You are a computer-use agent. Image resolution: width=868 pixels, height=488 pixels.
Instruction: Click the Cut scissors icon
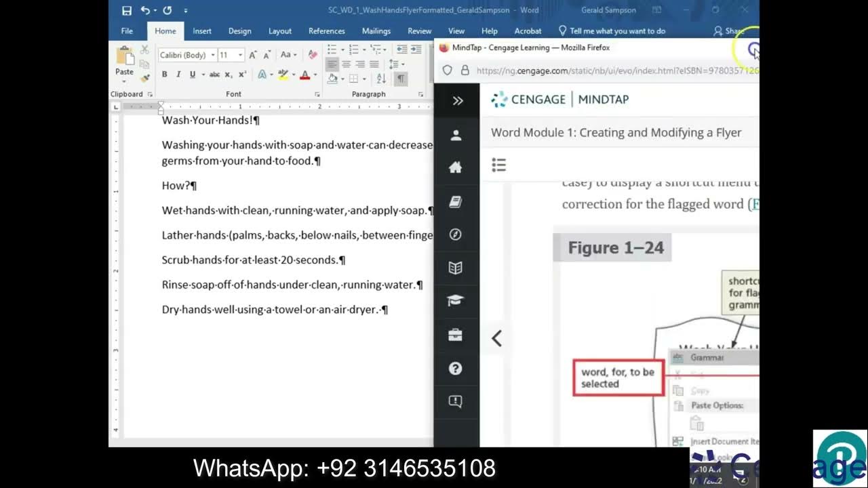[x=144, y=50]
